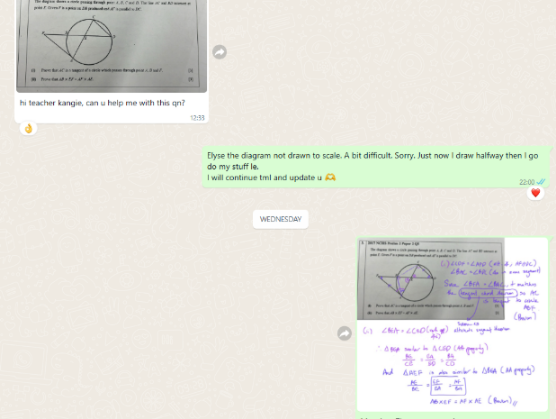The image size is (556, 419).
Task: Click the red heart reaction
Action: [x=535, y=193]
